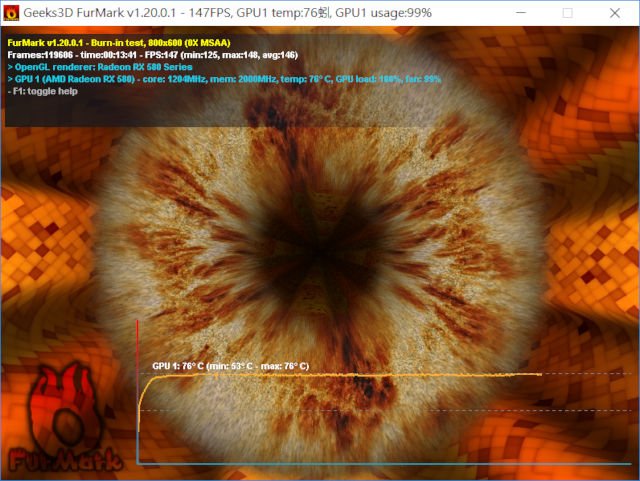This screenshot has height=481, width=640.
Task: Maximize the FurMark window
Action: (x=568, y=13)
